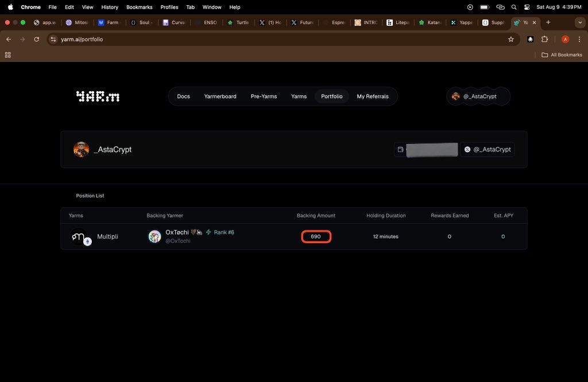Open Chrome three-dot menu

click(x=579, y=40)
